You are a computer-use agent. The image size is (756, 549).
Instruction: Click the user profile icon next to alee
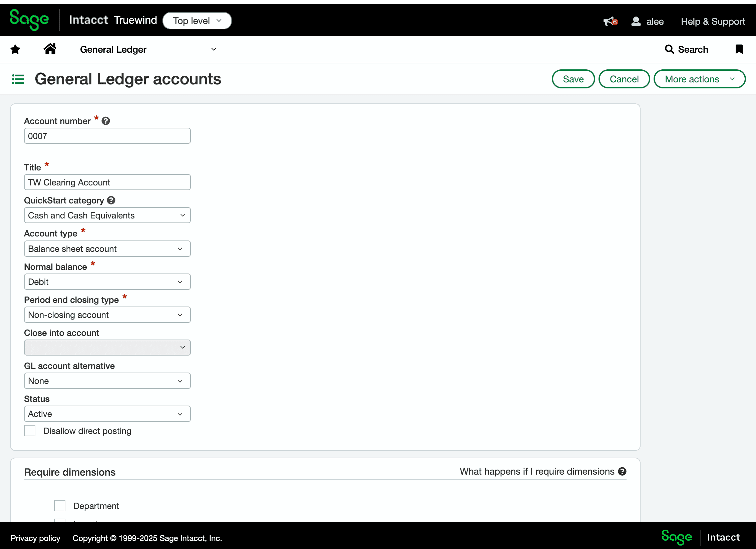pos(636,21)
